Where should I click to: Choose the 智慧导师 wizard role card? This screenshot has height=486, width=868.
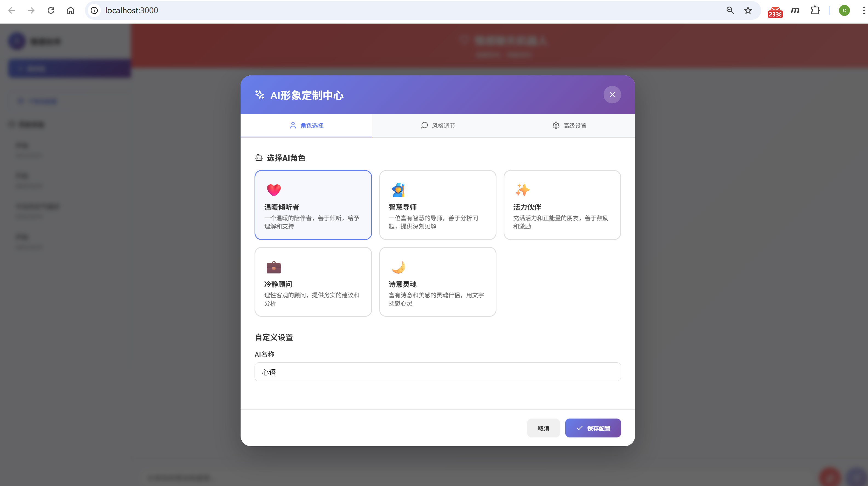point(437,205)
